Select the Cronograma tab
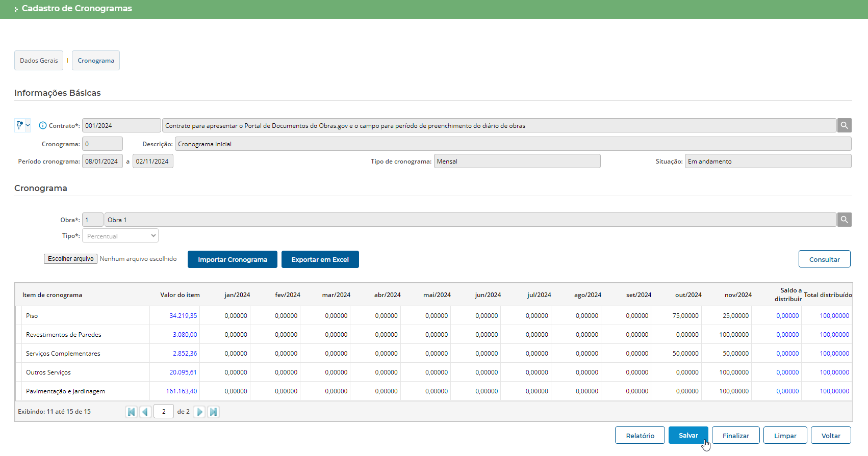The height and width of the screenshot is (456, 868). tap(96, 61)
